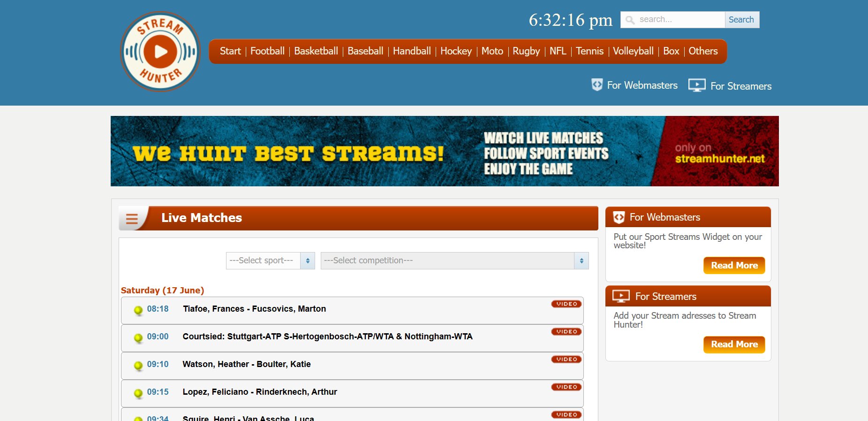The height and width of the screenshot is (421, 868).
Task: Open the Moto section
Action: tap(492, 51)
